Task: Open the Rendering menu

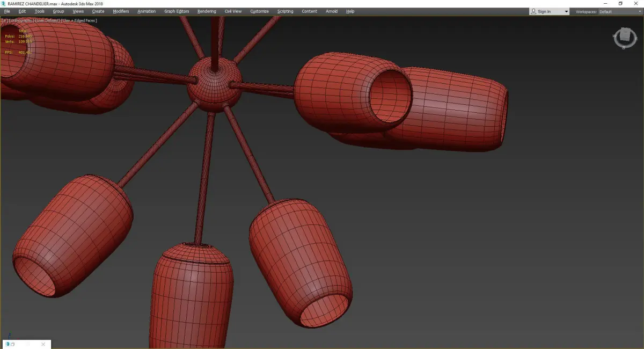Action: [x=207, y=11]
